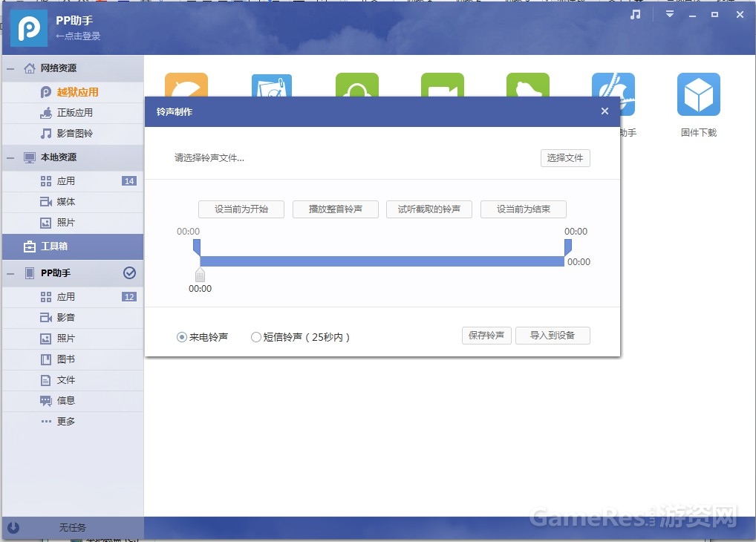756x542 pixels.
Task: Click the playhead thumb below the timeline
Action: tap(200, 275)
